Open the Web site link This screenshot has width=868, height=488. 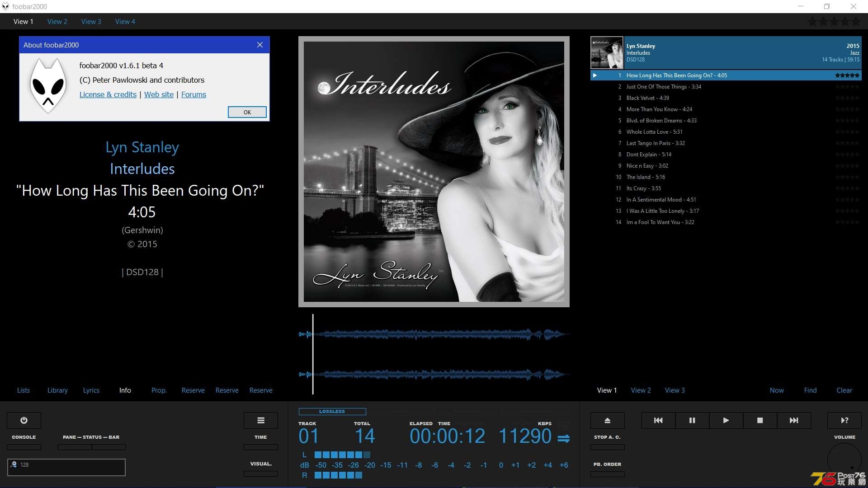[159, 94]
